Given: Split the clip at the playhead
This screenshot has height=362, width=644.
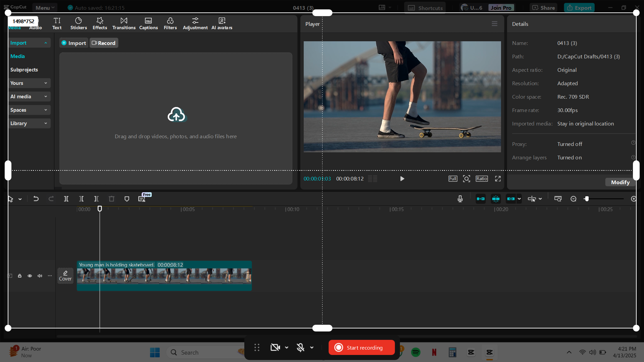Looking at the screenshot, I should [66, 199].
